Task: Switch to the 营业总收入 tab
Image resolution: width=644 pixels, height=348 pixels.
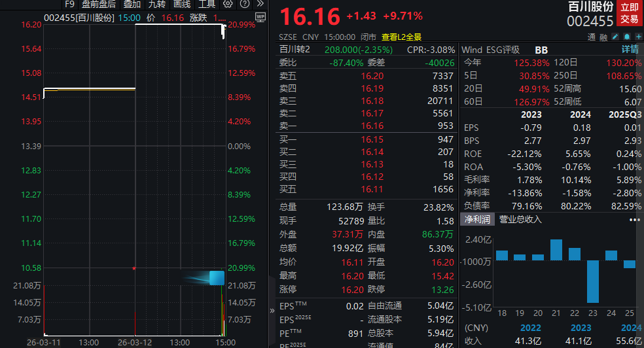Action: click(x=520, y=220)
